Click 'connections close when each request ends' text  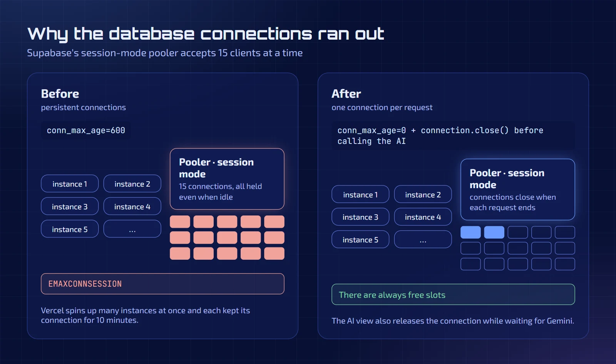[x=513, y=202]
